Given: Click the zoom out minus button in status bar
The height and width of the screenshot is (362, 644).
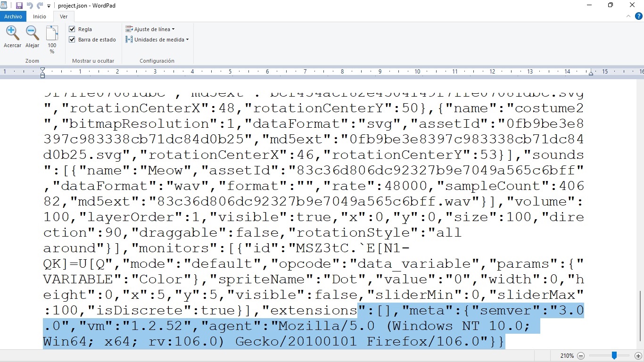Looking at the screenshot, I should coord(581,356).
